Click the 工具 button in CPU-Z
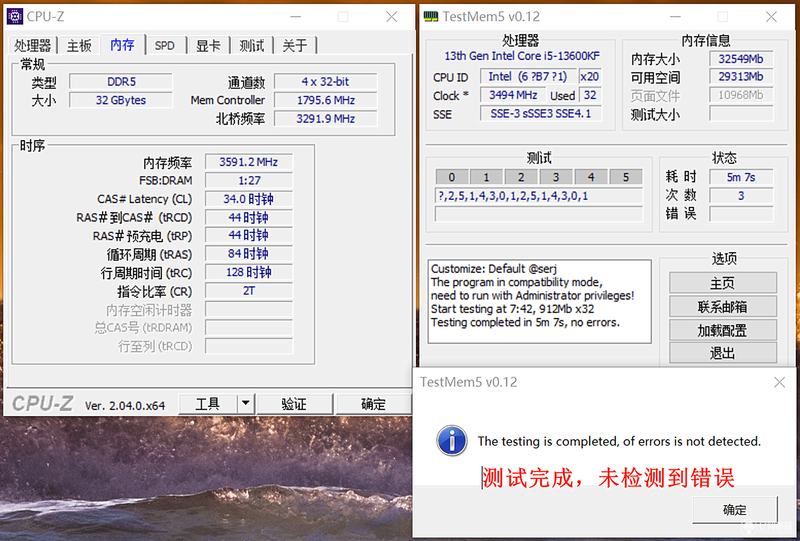Screen dimensions: 800x541 coord(208,404)
